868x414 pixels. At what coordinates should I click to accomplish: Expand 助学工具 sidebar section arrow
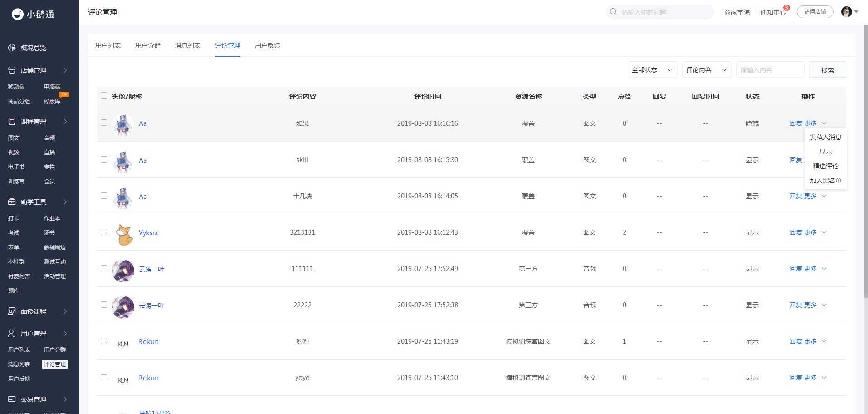(x=65, y=202)
